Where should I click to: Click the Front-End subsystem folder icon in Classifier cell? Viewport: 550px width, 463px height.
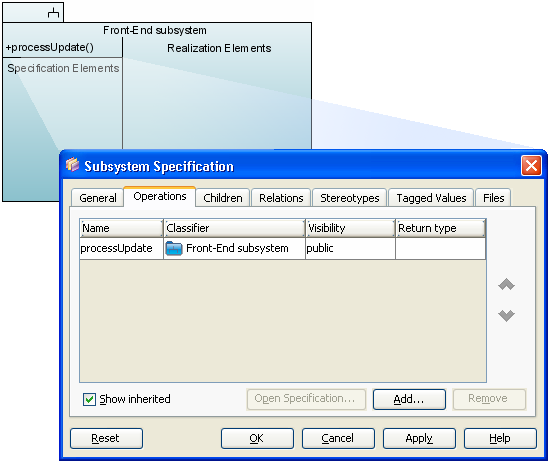[x=174, y=248]
